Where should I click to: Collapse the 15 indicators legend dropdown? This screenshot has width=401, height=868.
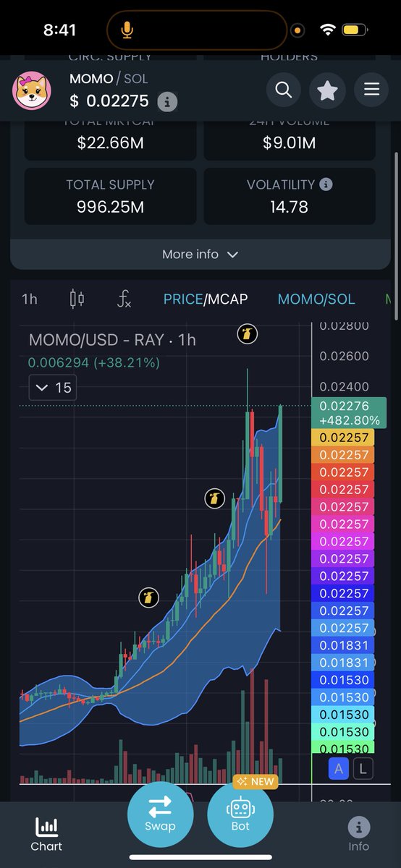[52, 388]
